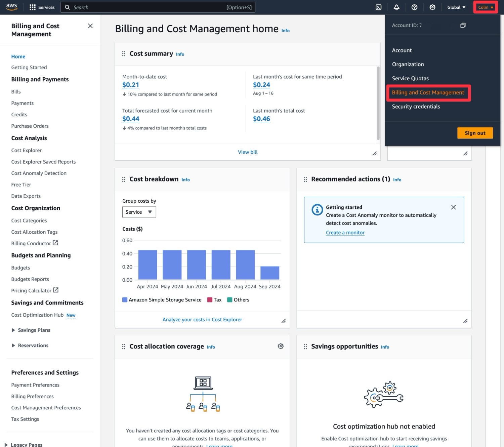Image resolution: width=504 pixels, height=447 pixels.
Task: Open the $0.44 forecasted cost link
Action: (x=131, y=119)
